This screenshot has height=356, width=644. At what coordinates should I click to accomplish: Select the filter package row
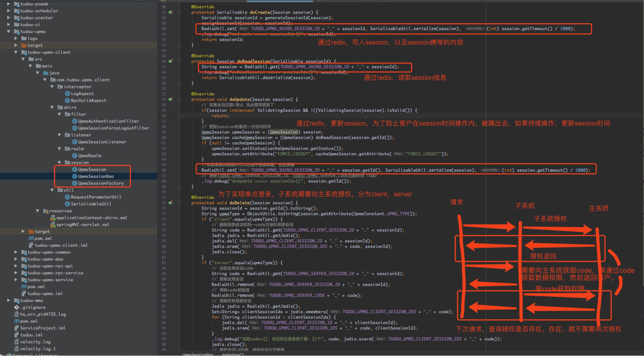[78, 114]
